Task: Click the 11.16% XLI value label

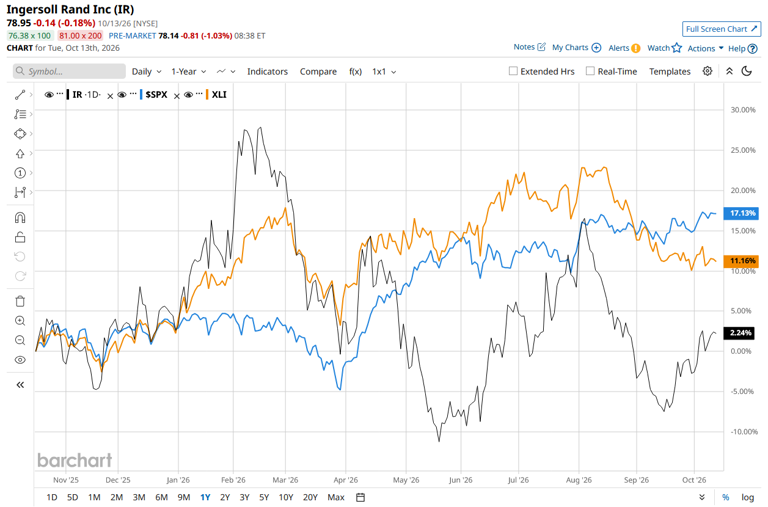Action: click(x=742, y=261)
